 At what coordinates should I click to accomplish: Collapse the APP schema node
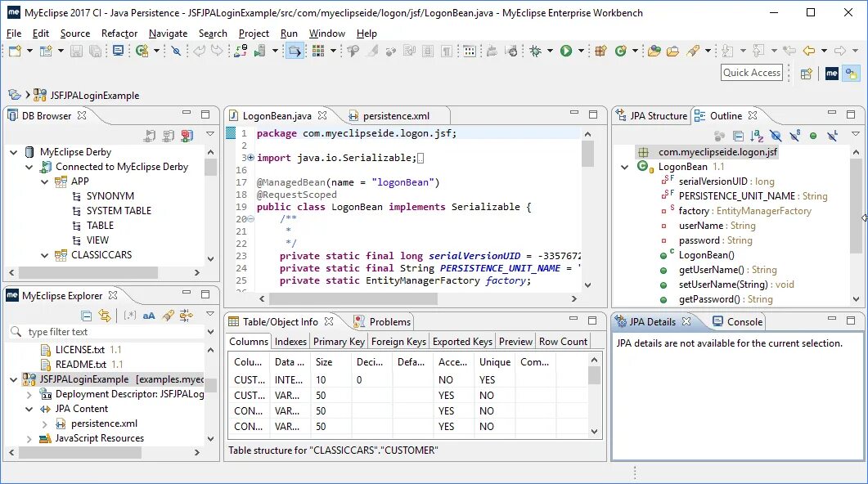pyautogui.click(x=45, y=181)
